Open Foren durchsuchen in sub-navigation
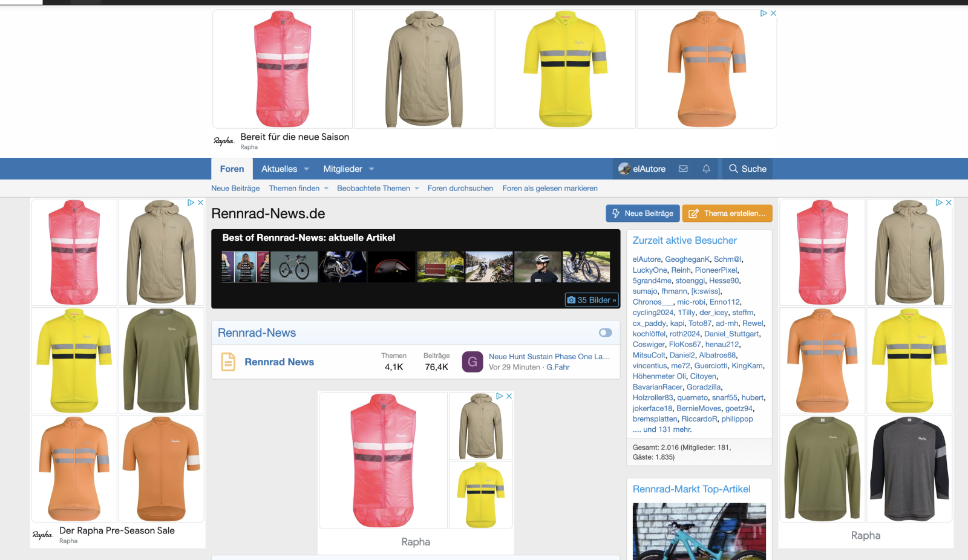Viewport: 968px width, 560px height. click(x=460, y=188)
